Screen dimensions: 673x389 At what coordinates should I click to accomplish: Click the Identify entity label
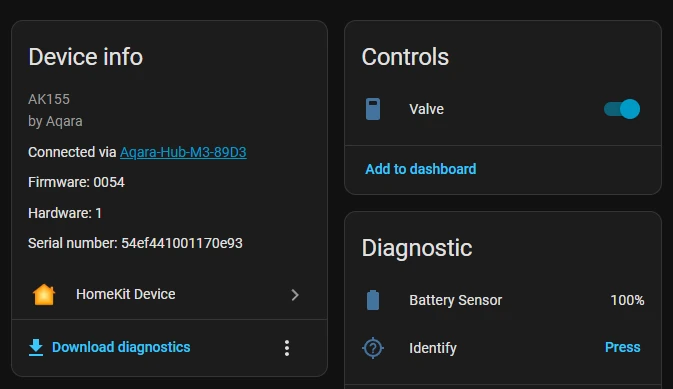(x=433, y=348)
